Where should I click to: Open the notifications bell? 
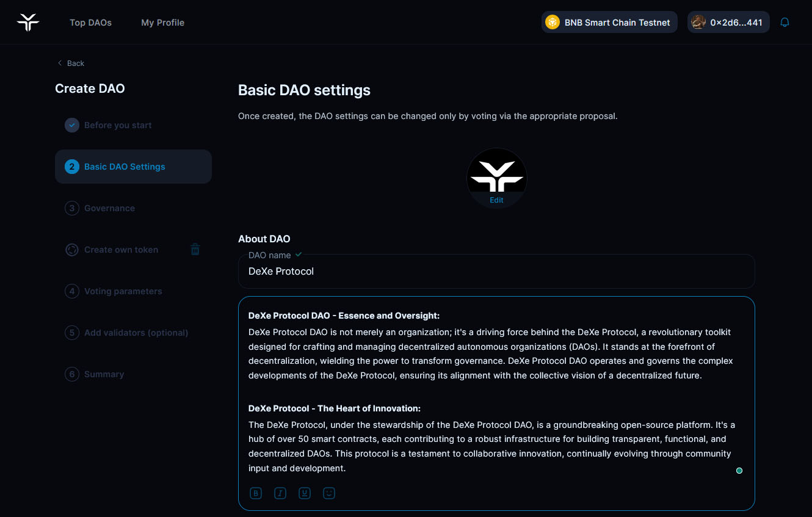click(x=785, y=23)
